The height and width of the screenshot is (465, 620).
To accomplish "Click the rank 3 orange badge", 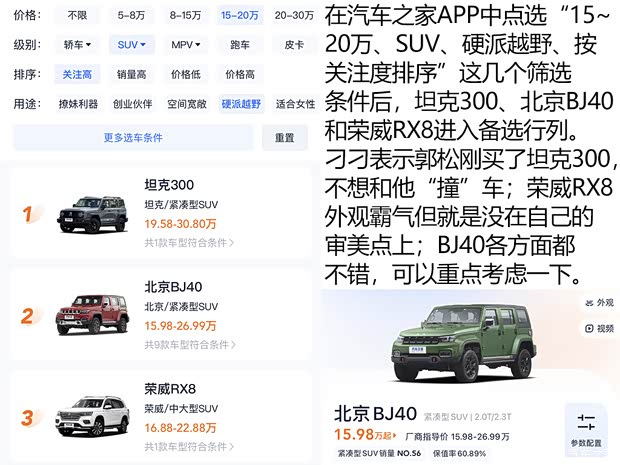I will (27, 418).
